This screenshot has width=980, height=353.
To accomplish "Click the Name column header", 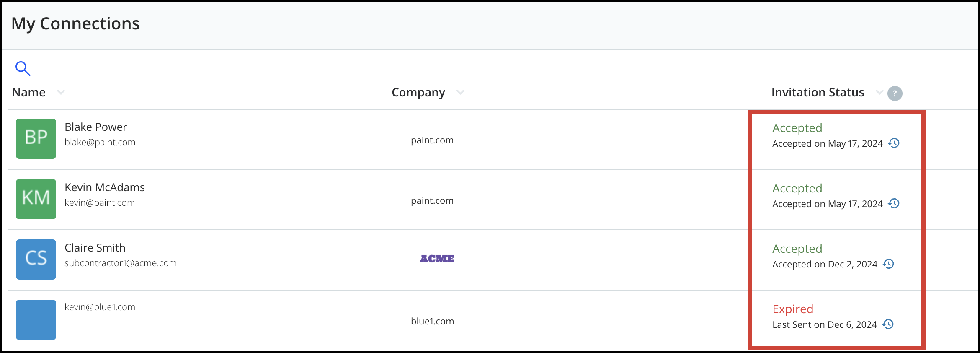I will tap(29, 92).
